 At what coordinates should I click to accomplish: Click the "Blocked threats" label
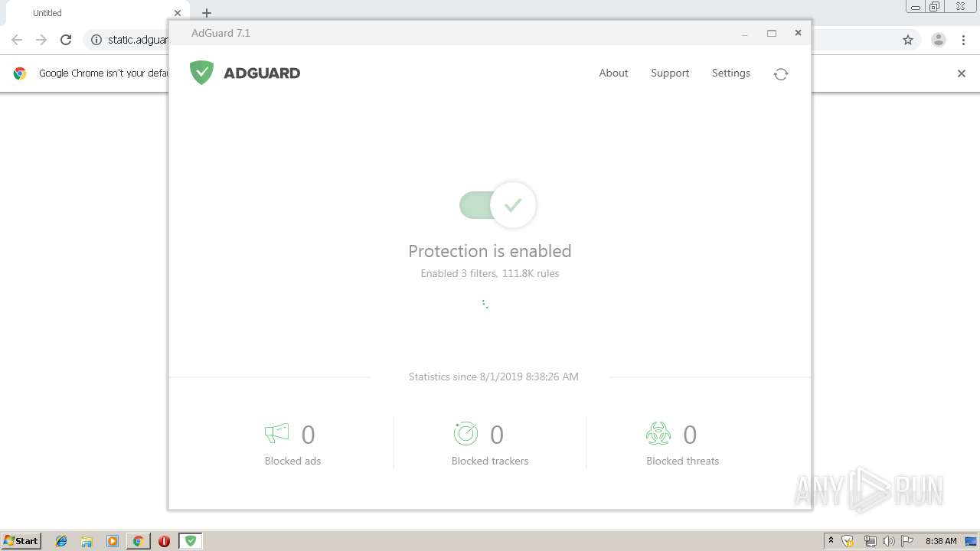pos(683,461)
